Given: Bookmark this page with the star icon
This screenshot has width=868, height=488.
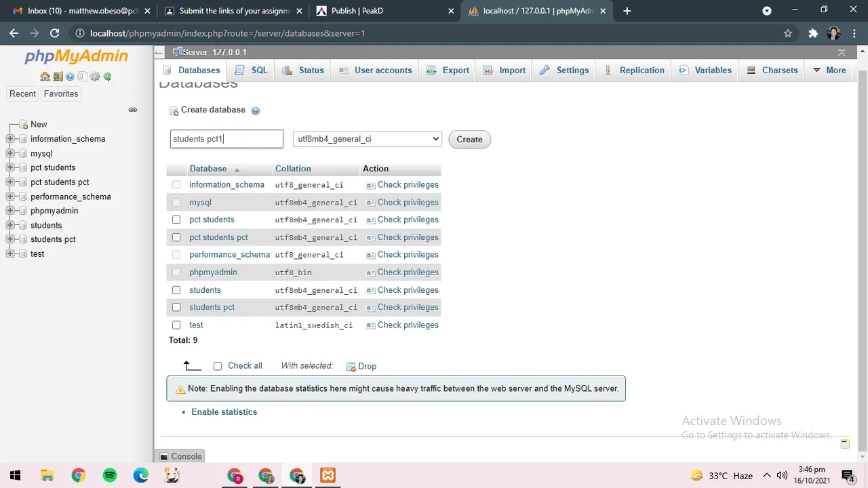Looking at the screenshot, I should [x=788, y=33].
